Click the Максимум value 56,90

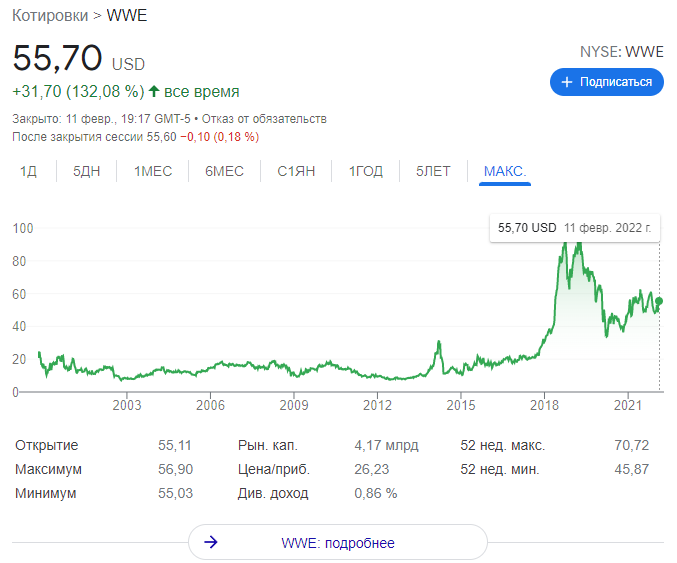point(175,469)
